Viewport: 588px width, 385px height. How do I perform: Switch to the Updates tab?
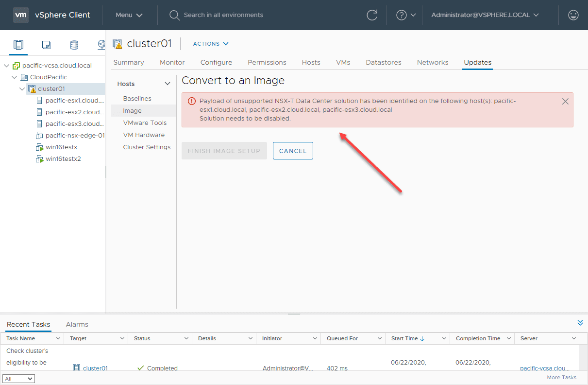(478, 62)
